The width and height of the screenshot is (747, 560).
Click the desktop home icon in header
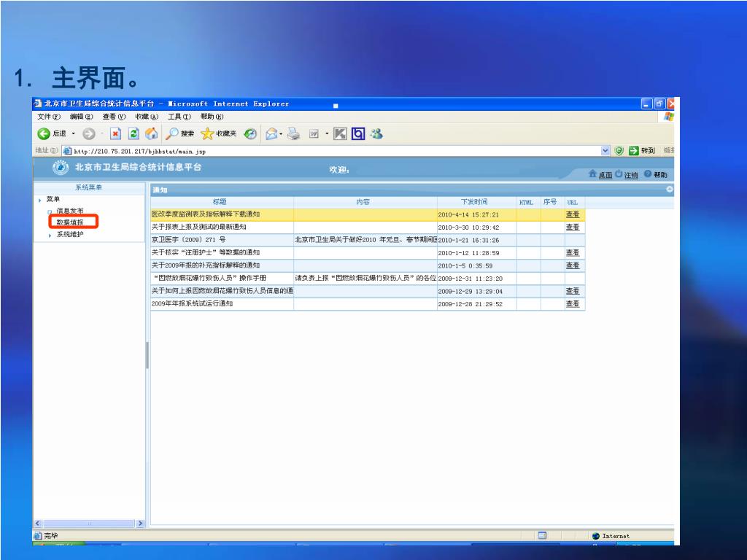(x=592, y=174)
